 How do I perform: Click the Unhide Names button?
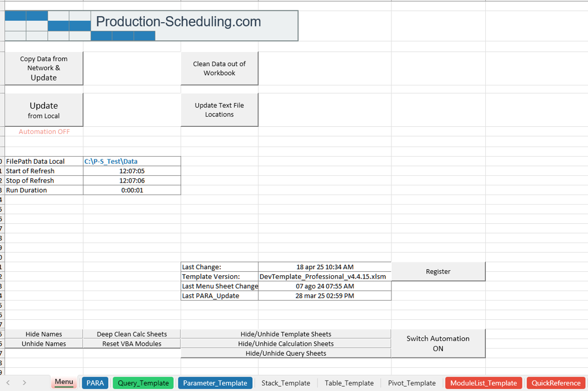[44, 344]
